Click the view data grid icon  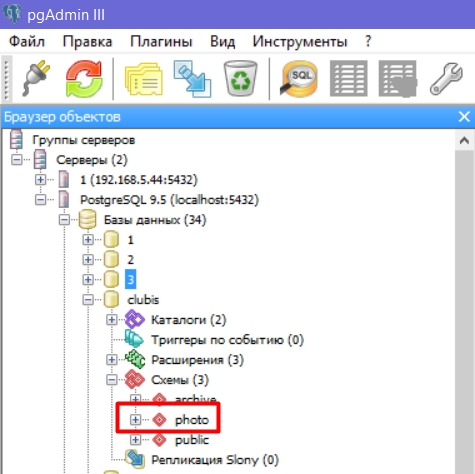[x=348, y=79]
